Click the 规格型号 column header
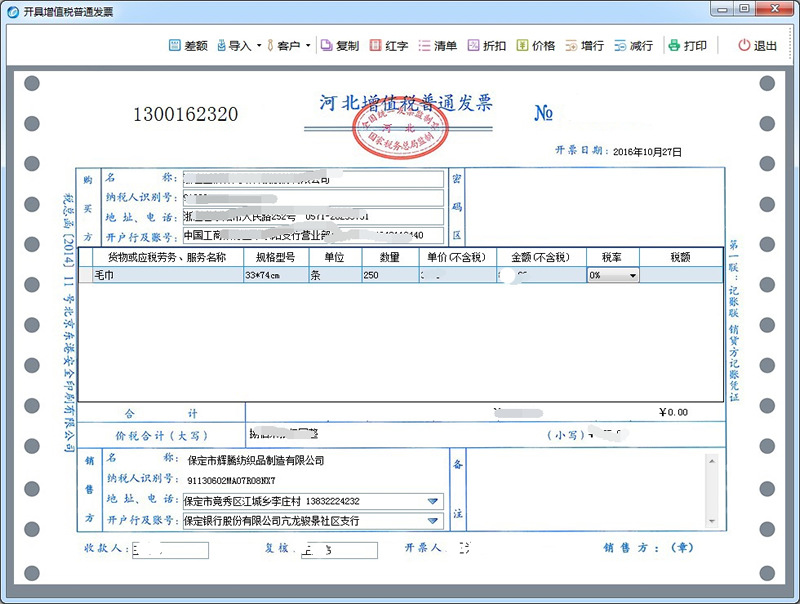The width and height of the screenshot is (800, 604). [x=276, y=257]
